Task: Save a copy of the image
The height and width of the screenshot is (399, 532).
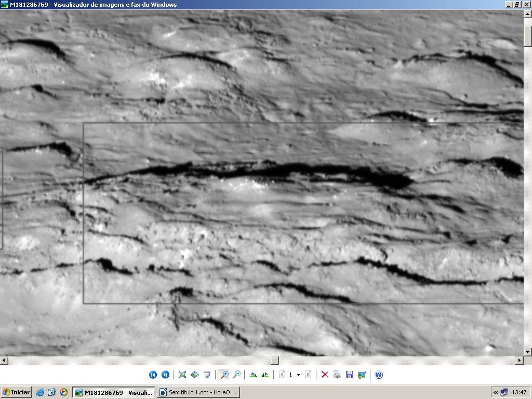Action: tap(350, 375)
